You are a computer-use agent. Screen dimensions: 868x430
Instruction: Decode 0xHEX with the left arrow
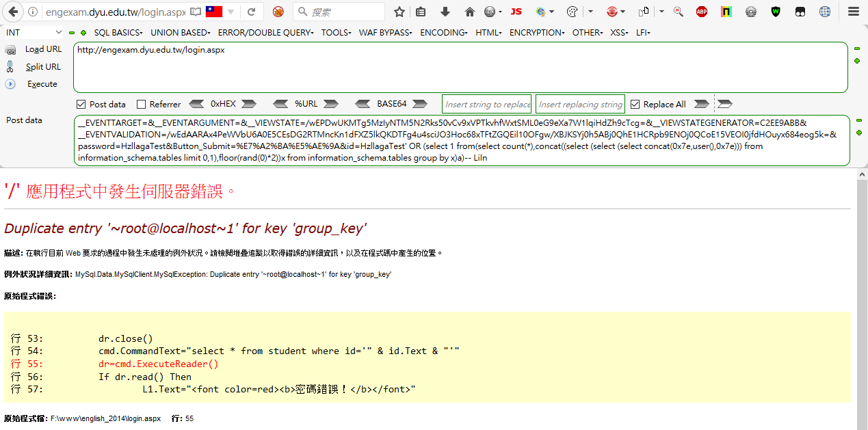[x=196, y=104]
